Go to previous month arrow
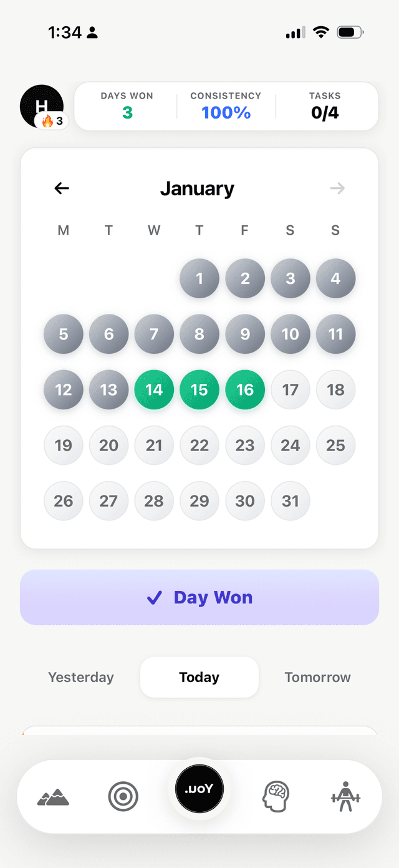Image resolution: width=399 pixels, height=868 pixels. pyautogui.click(x=62, y=188)
